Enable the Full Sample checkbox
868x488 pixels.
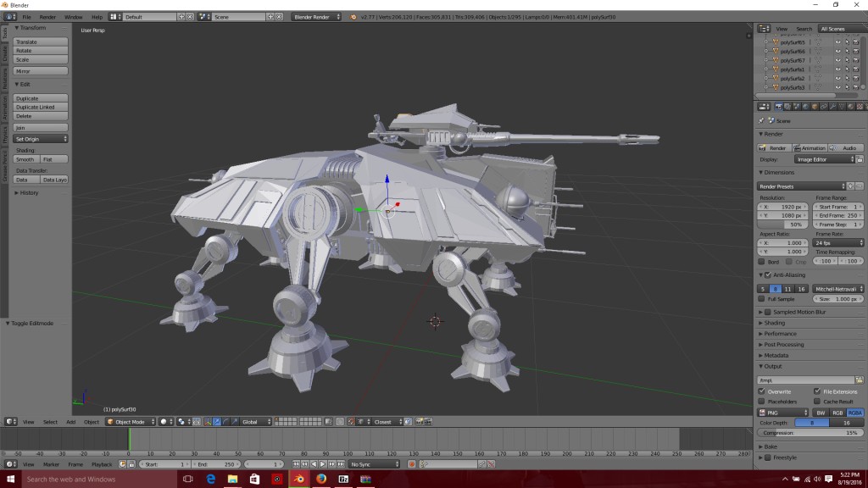760,299
